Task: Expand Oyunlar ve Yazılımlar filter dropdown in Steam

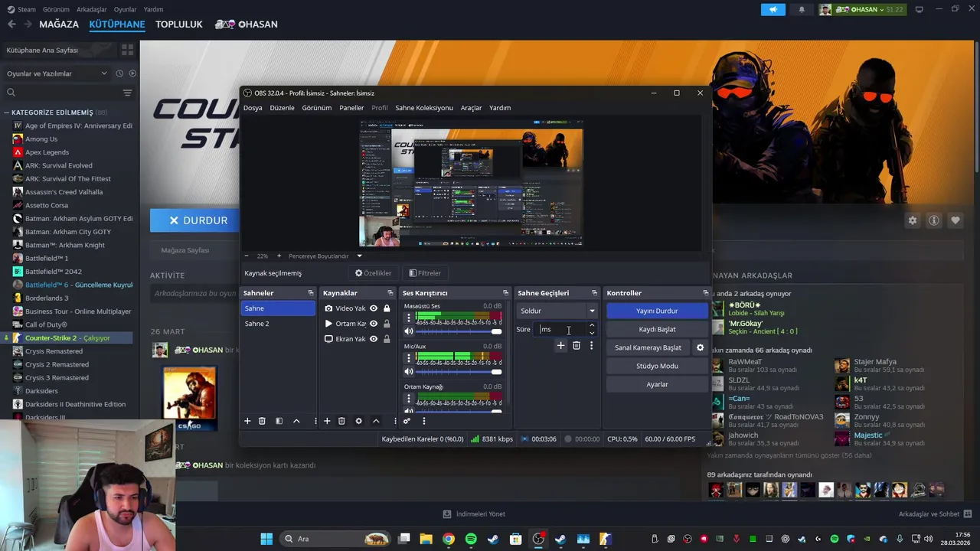Action: [57, 73]
